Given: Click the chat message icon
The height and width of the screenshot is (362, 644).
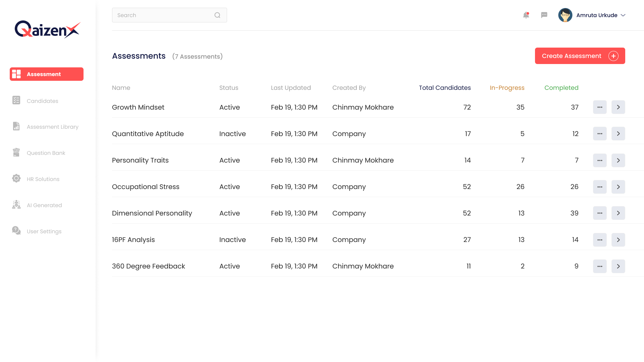Looking at the screenshot, I should tap(544, 15).
